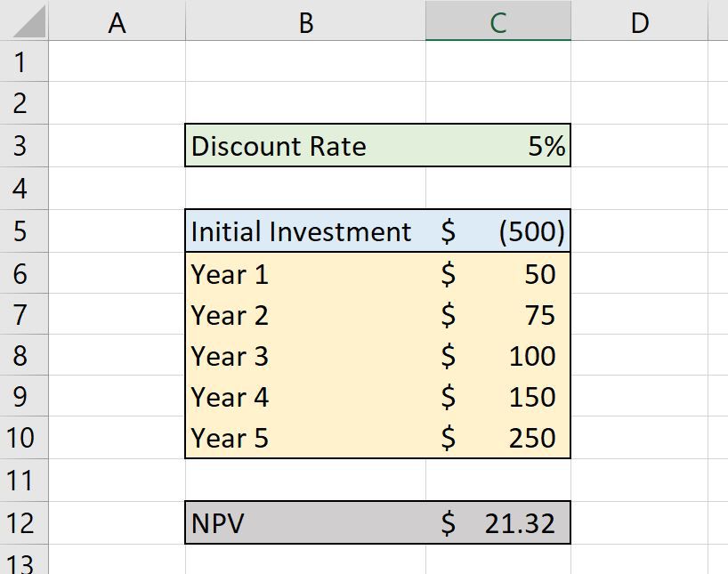Select row 11 header
The width and height of the screenshot is (728, 574).
pos(24,481)
